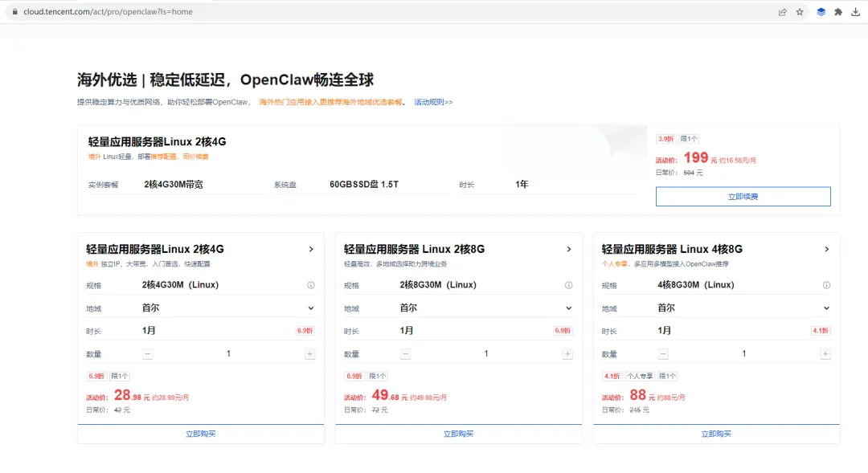Click info icon next to 2核4G30M (Linux)
This screenshot has height=473, width=868.
coord(310,285)
